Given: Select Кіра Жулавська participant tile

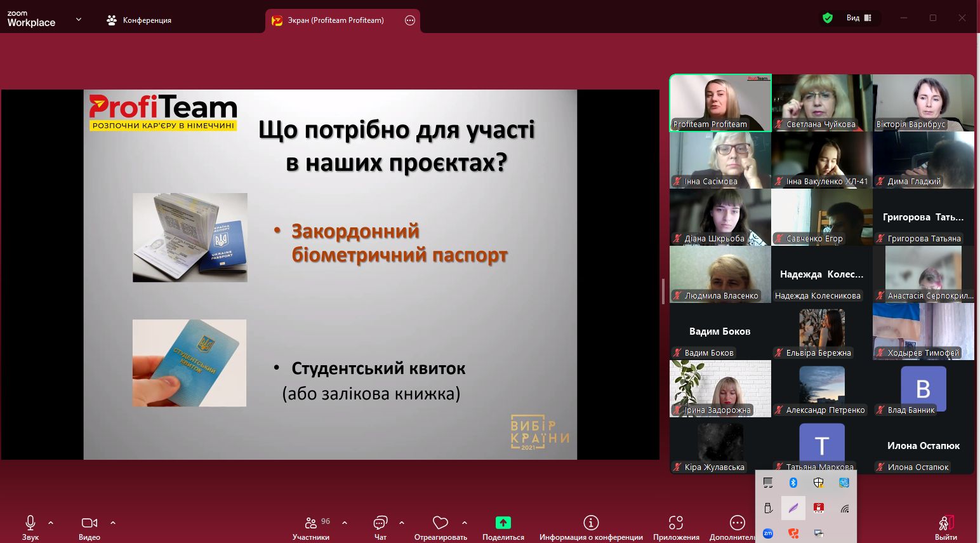Looking at the screenshot, I should coord(720,446).
